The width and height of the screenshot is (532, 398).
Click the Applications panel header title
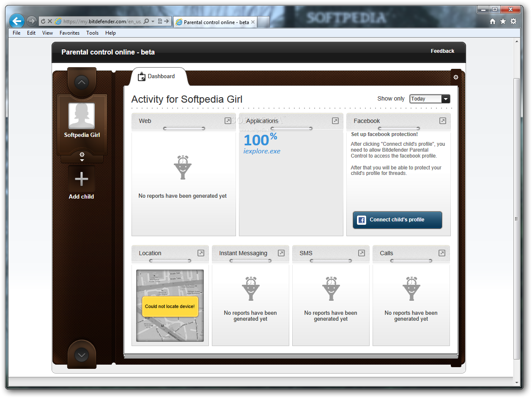tap(262, 121)
